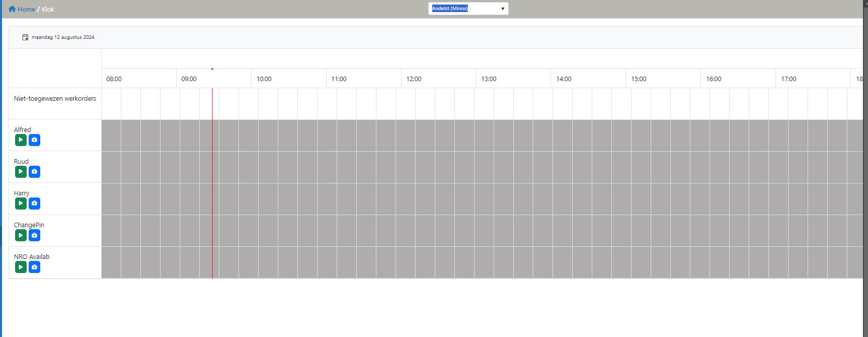Start the clock for Ruud

(x=21, y=172)
